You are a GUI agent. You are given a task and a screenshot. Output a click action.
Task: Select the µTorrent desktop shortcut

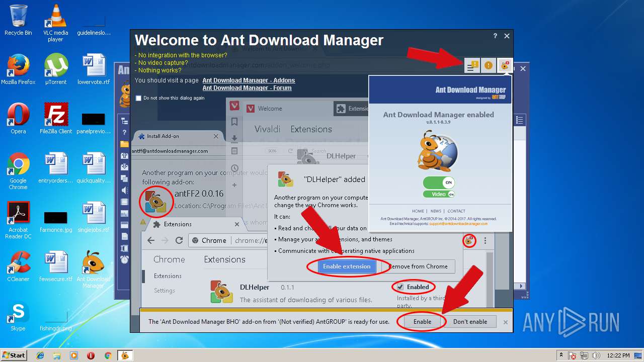coord(55,69)
